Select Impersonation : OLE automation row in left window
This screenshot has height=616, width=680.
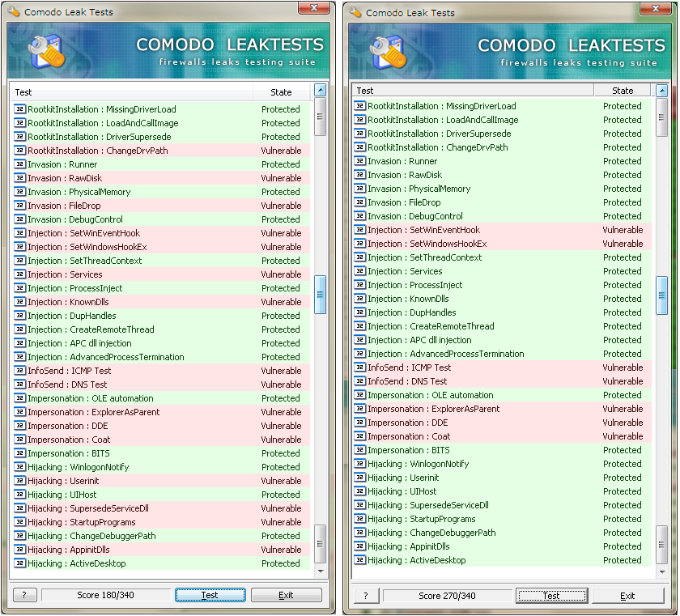coord(160,398)
